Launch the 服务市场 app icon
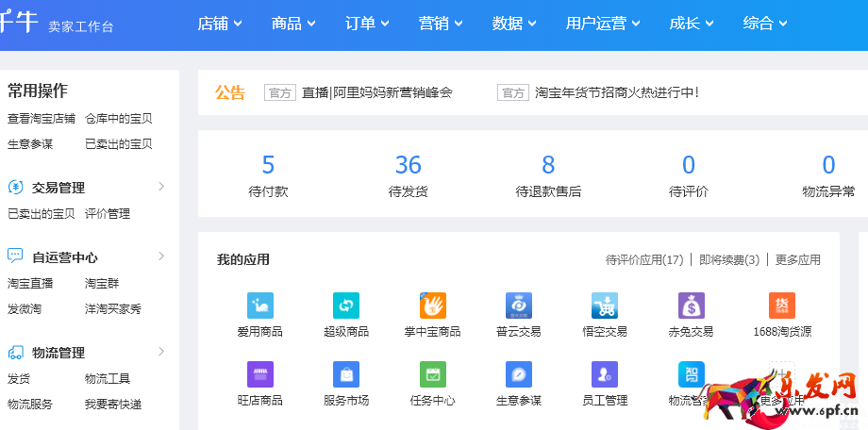Screen dimensions: 868x430 346,374
